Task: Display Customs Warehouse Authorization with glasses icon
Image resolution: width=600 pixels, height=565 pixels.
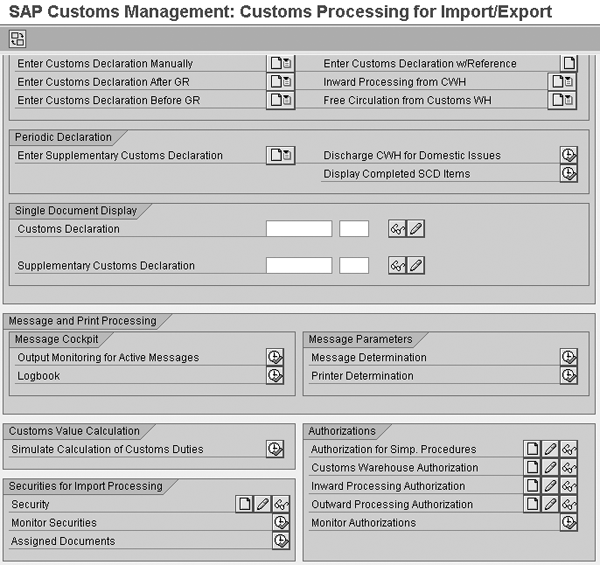Action: coord(569,467)
